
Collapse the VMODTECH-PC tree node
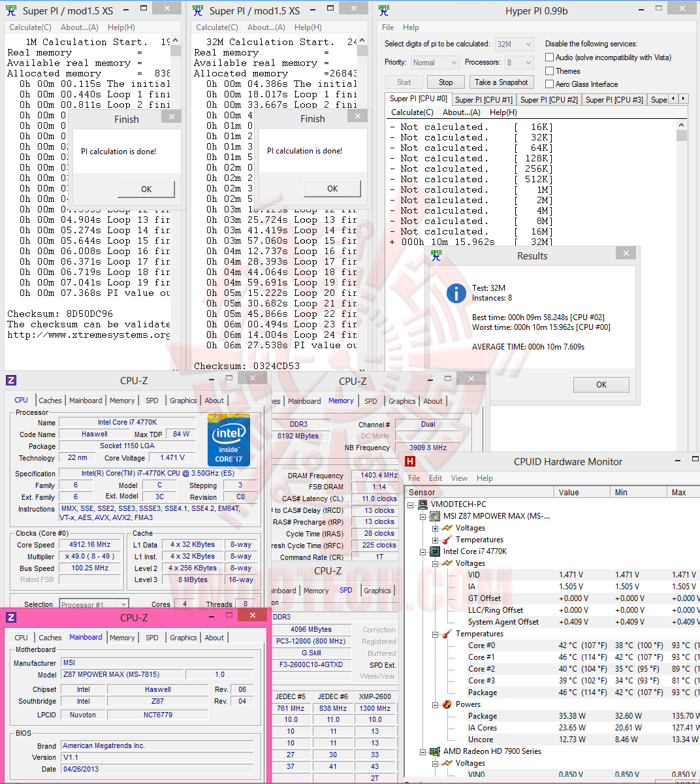coord(411,504)
